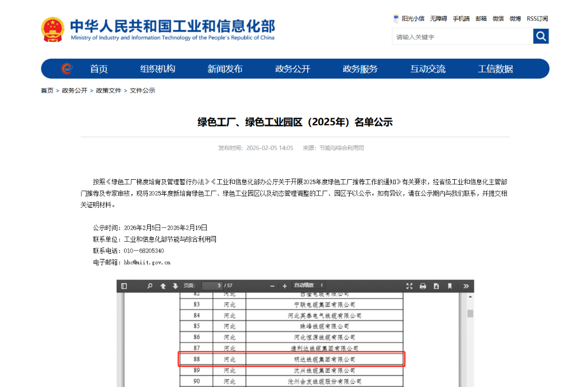Open the 新闻发布 navigation menu
The image size is (588, 387).
[225, 69]
